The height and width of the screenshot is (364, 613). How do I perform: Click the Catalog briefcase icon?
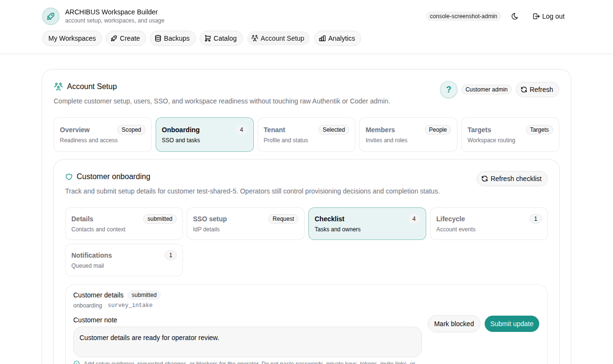[207, 38]
